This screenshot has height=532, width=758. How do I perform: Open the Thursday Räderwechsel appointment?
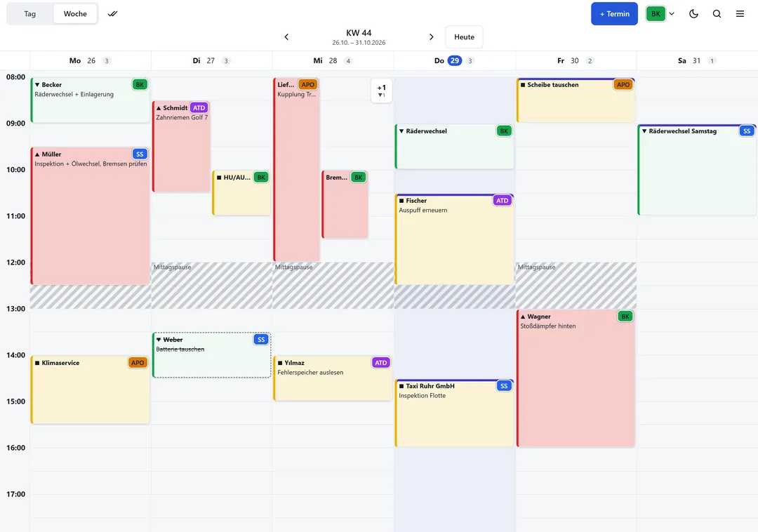(454, 147)
